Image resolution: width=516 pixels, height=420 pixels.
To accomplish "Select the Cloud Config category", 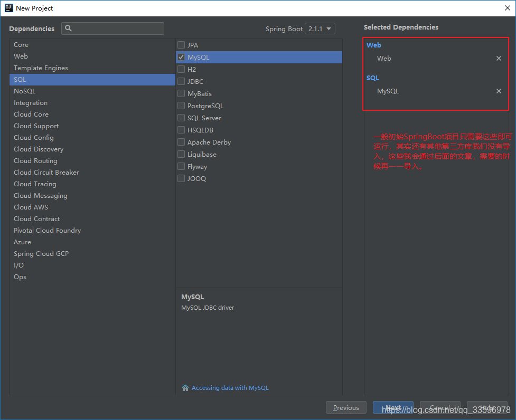I will [x=92, y=137].
